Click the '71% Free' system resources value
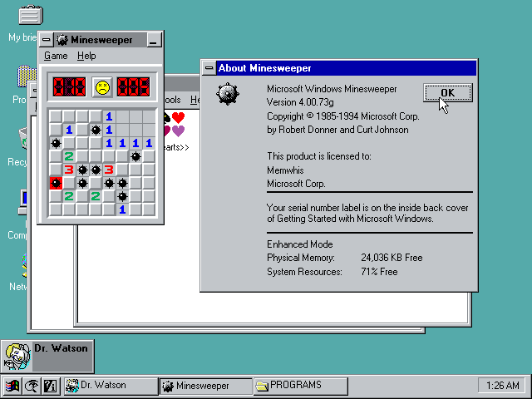This screenshot has width=532, height=399. [x=379, y=272]
